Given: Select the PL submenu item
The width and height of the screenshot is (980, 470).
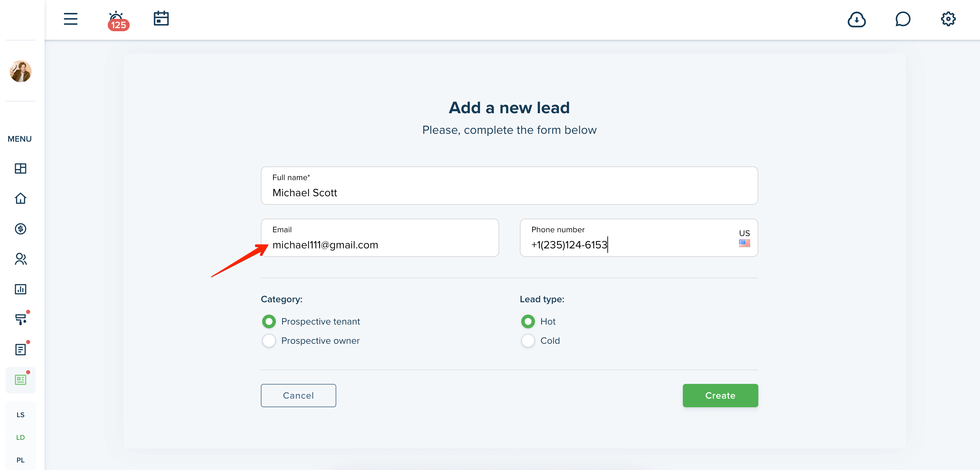Looking at the screenshot, I should point(21,460).
